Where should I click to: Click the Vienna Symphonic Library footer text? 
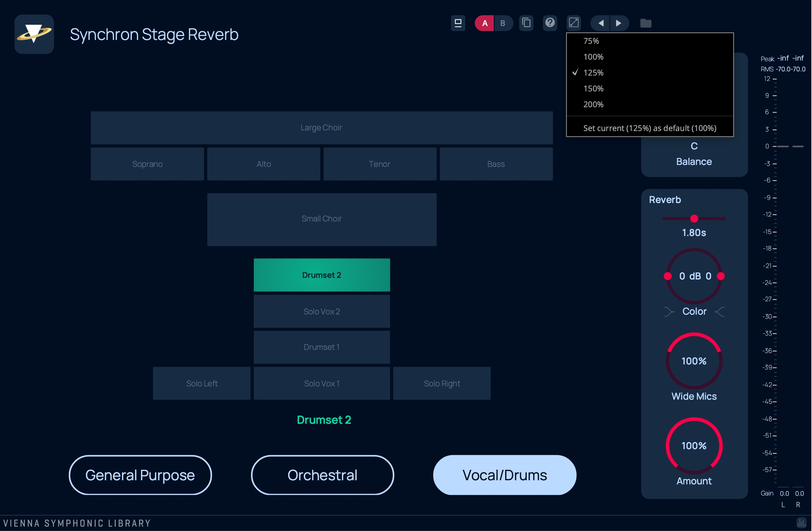pyautogui.click(x=77, y=523)
